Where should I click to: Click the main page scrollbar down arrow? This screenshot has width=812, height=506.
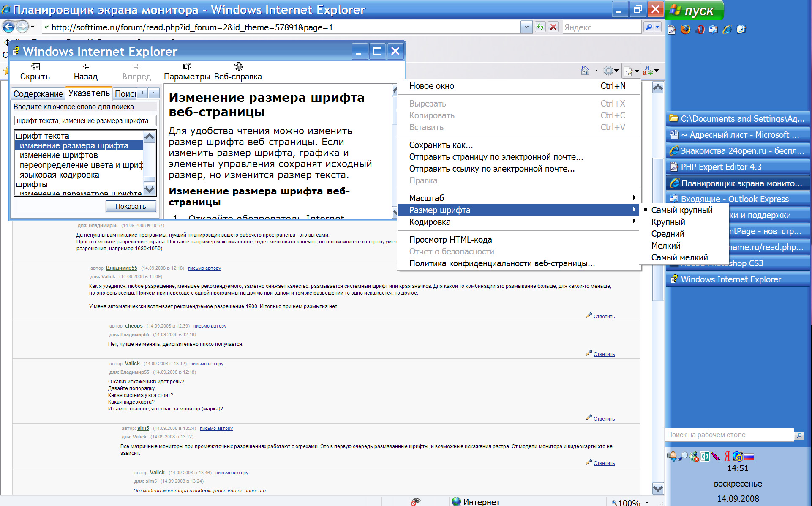pyautogui.click(x=658, y=489)
